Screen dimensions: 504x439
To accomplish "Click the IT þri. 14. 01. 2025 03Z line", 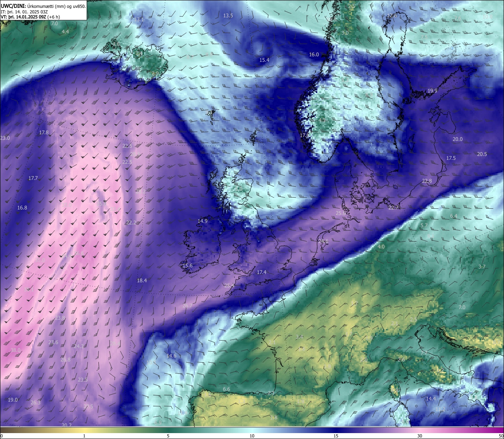I will (x=24, y=11).
